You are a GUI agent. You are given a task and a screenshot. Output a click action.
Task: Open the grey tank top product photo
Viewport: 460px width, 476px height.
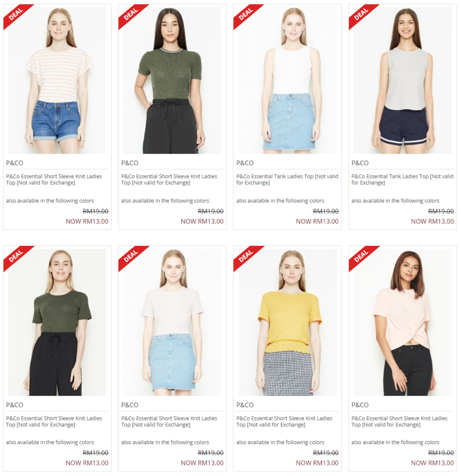pos(402,80)
